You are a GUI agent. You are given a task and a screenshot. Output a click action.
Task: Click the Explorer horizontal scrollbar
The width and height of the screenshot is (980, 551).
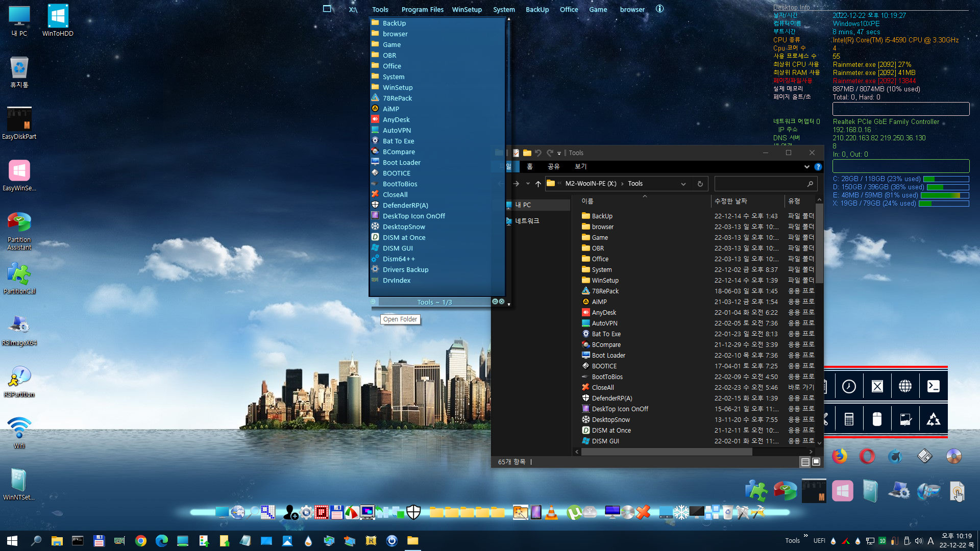click(666, 452)
